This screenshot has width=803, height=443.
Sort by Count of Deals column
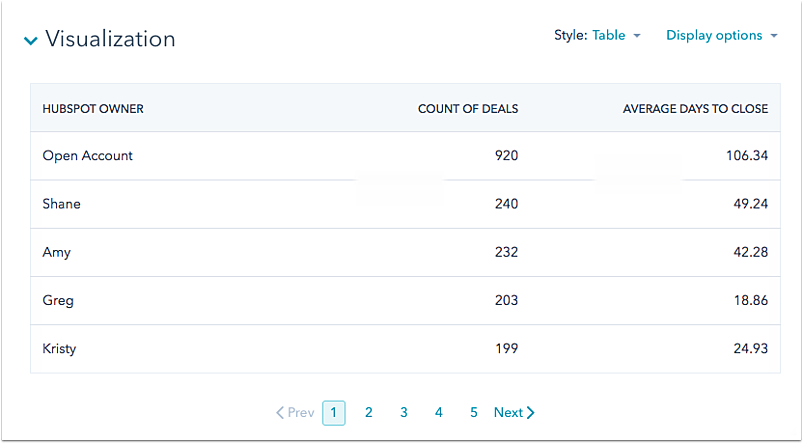click(x=467, y=108)
